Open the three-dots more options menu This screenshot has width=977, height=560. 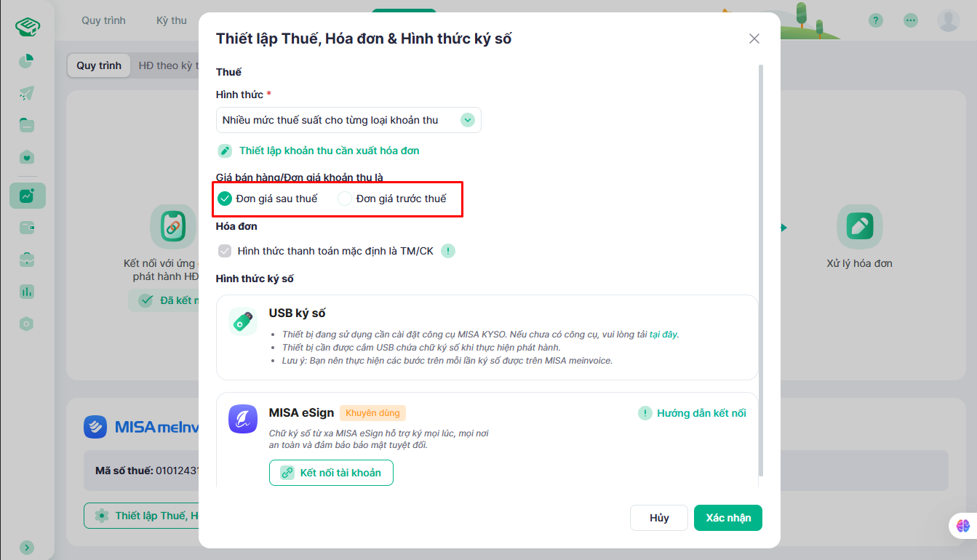pyautogui.click(x=911, y=20)
